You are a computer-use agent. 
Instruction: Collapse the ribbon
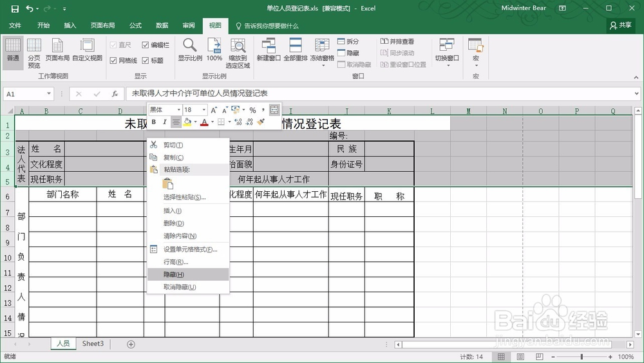[x=636, y=77]
